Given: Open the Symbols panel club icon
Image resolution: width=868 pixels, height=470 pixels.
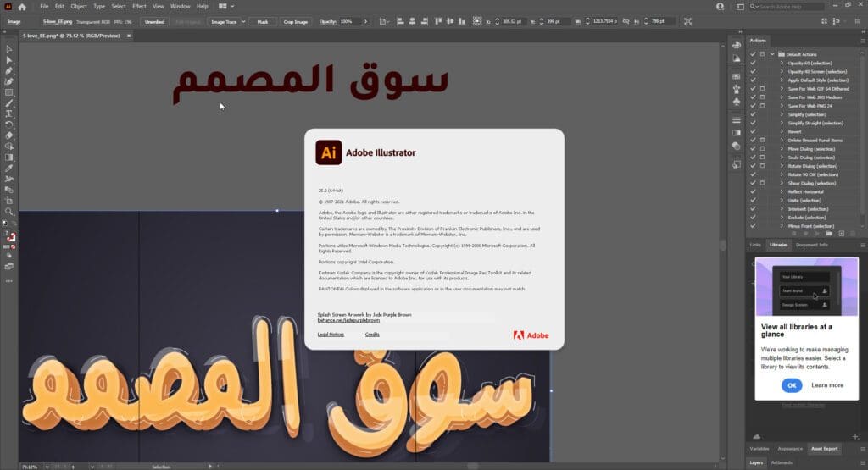Looking at the screenshot, I should point(737,102).
